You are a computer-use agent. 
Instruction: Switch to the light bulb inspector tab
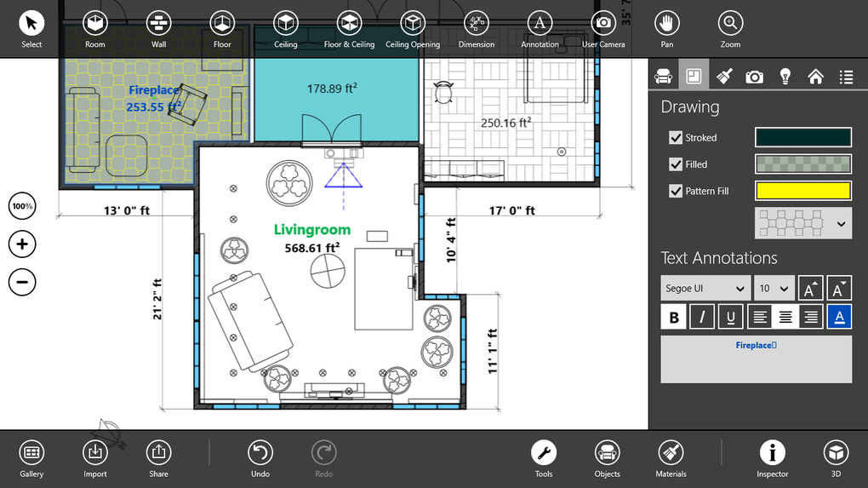click(785, 76)
